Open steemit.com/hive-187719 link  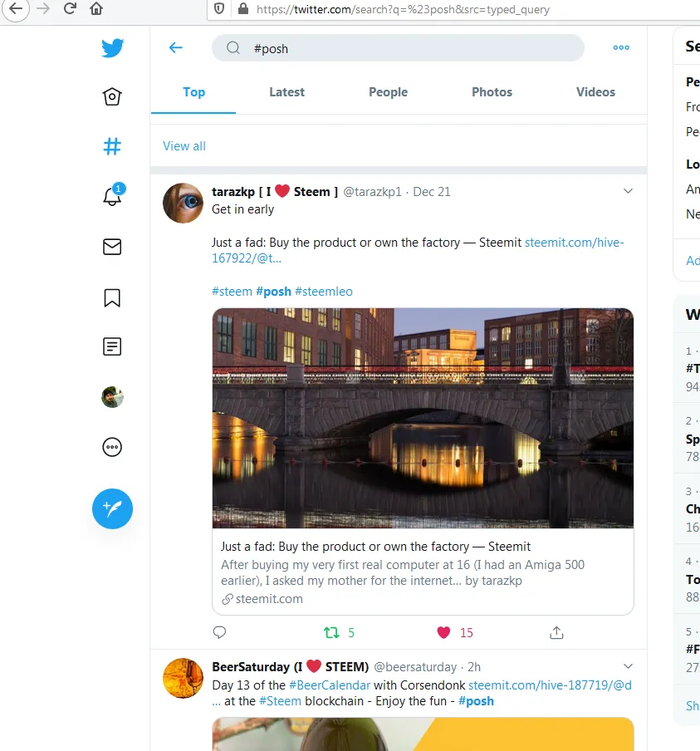(550, 685)
